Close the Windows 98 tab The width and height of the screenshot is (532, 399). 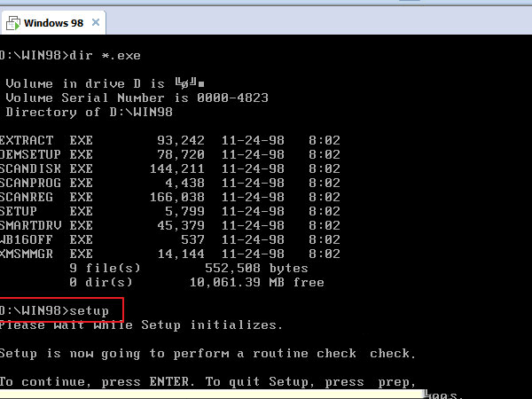(96, 22)
